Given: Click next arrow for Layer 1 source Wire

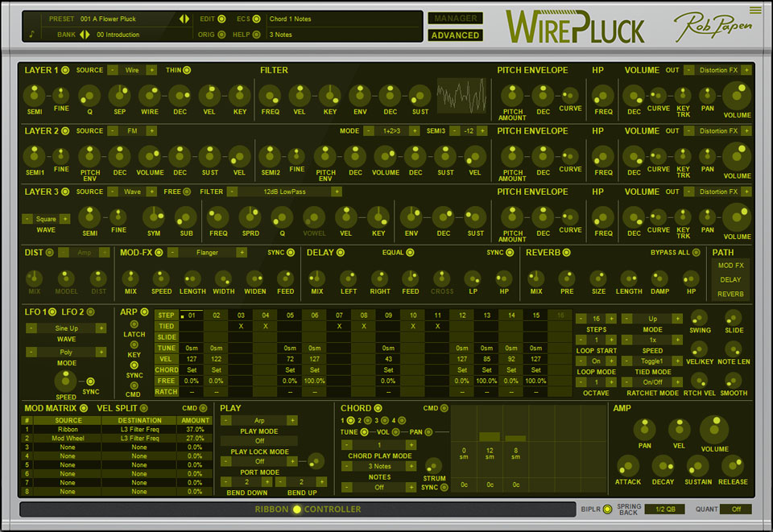Looking at the screenshot, I should point(151,70).
